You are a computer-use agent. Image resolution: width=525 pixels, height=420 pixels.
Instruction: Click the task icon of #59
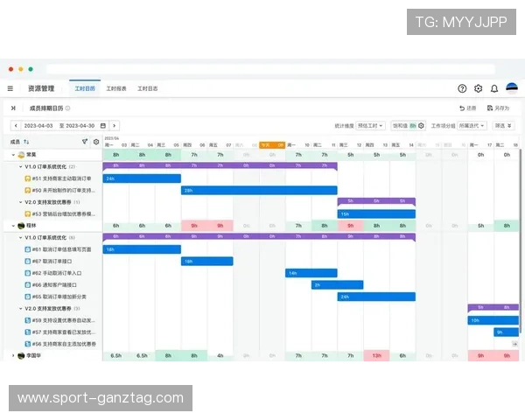coord(28,320)
